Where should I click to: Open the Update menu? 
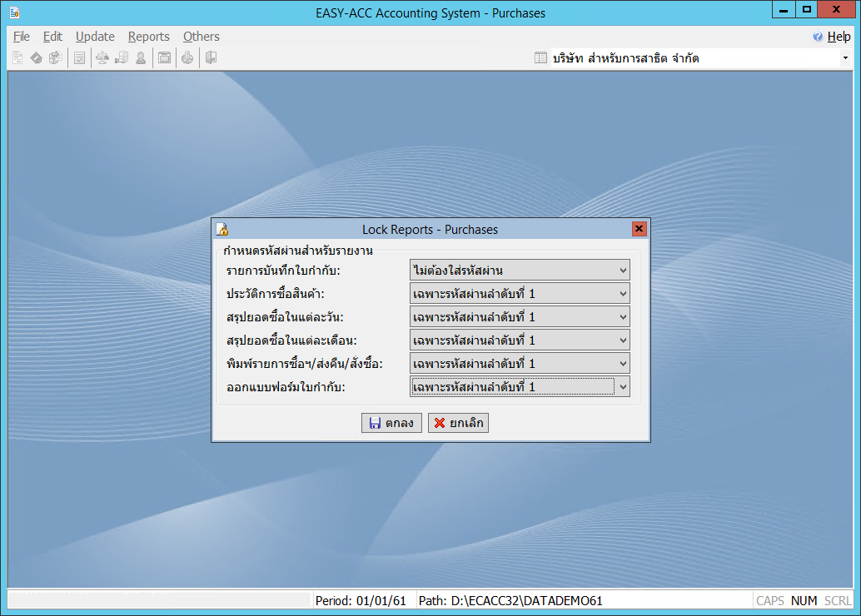pyautogui.click(x=95, y=37)
